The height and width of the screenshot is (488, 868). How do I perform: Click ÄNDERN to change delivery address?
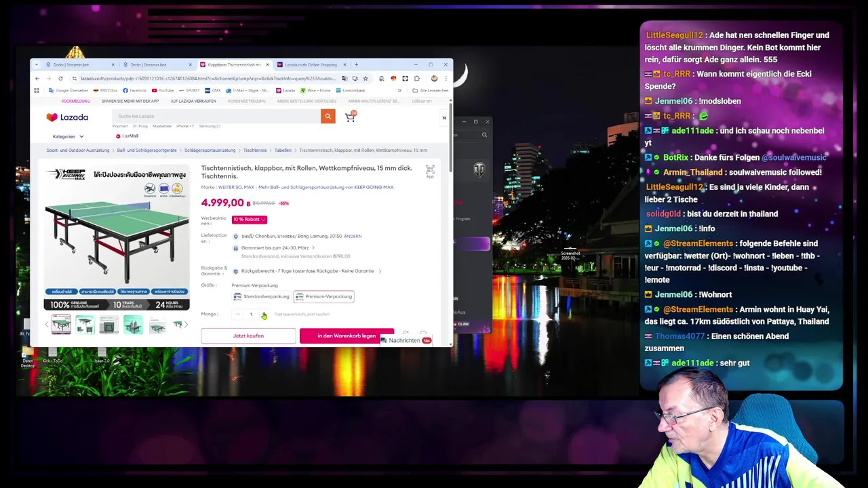[353, 236]
